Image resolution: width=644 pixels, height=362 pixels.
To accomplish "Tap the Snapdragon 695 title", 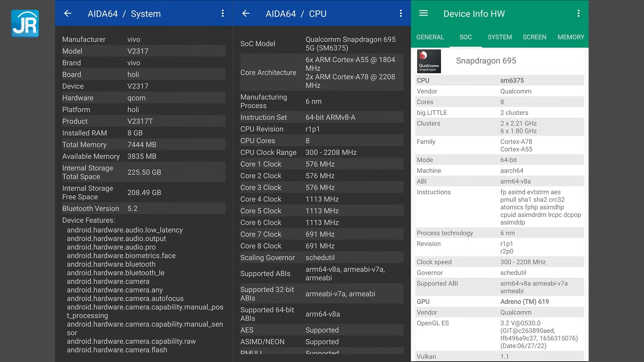I will [486, 61].
